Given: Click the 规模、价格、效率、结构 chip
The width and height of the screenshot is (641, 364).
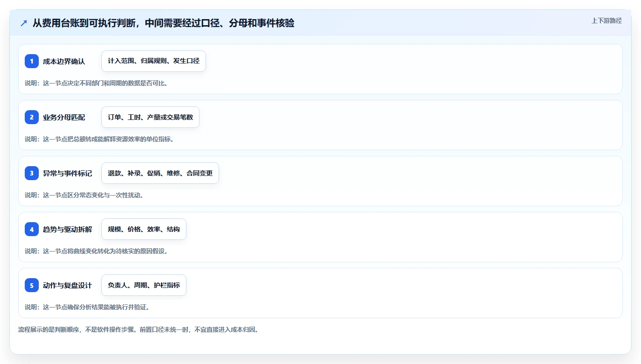Looking at the screenshot, I should (x=144, y=229).
